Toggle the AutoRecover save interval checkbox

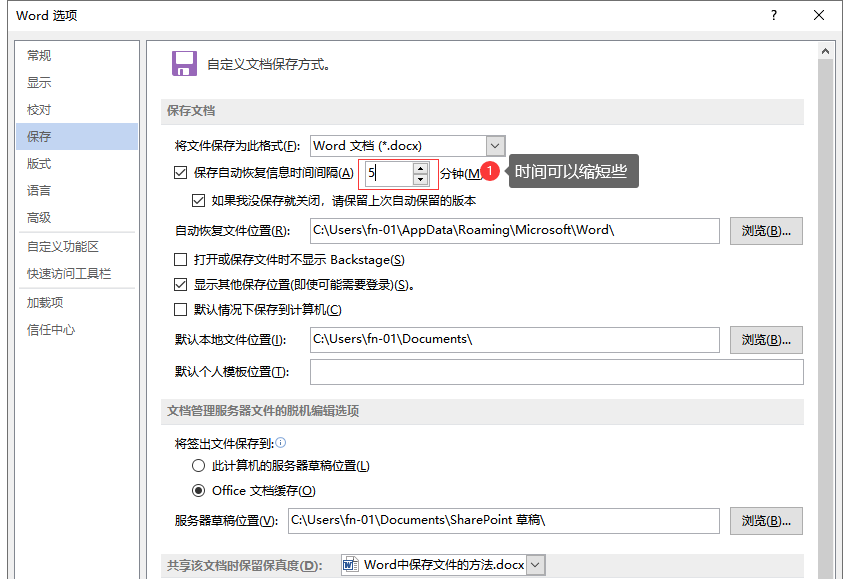181,173
